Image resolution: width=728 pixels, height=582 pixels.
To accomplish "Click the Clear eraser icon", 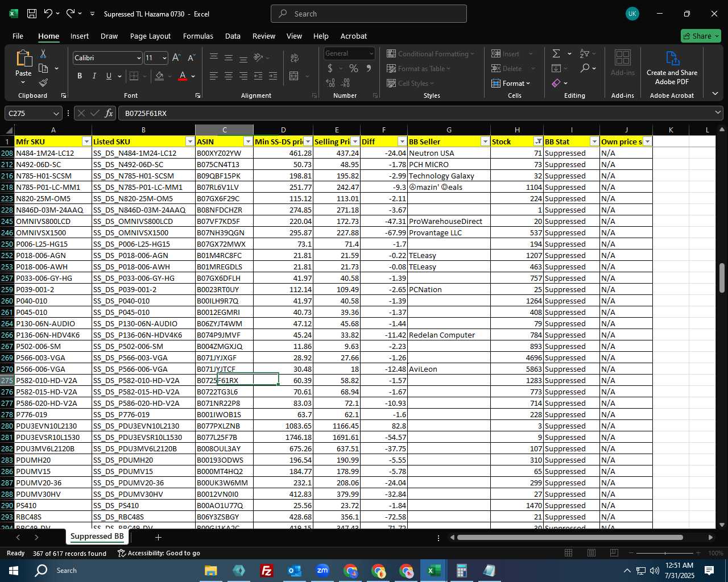I will point(556,83).
